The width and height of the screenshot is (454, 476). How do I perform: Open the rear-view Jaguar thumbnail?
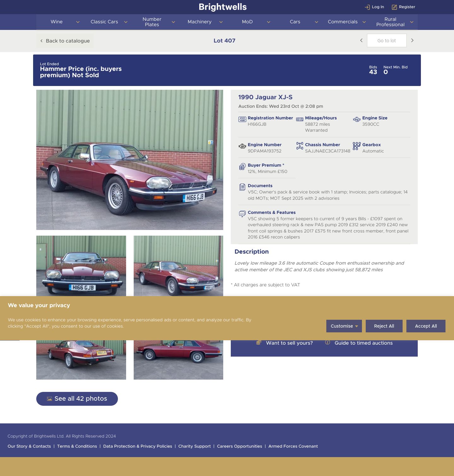click(x=81, y=360)
